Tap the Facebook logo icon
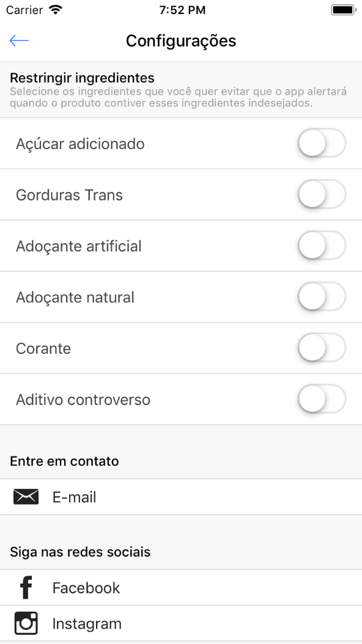 pyautogui.click(x=26, y=587)
